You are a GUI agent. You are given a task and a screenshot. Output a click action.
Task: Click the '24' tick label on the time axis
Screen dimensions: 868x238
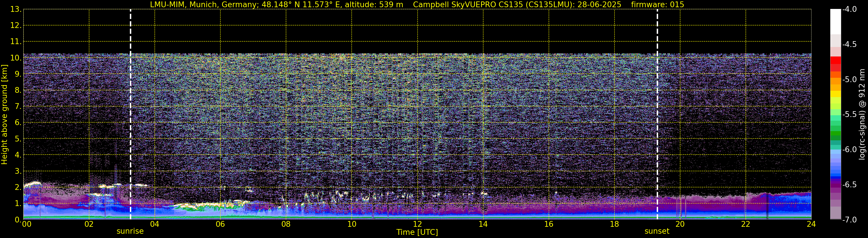(811, 224)
